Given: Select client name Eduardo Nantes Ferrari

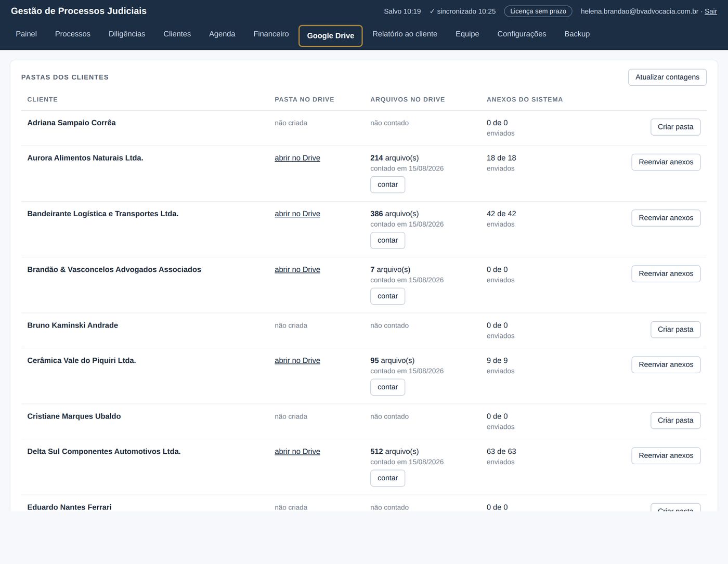Looking at the screenshot, I should tap(69, 507).
